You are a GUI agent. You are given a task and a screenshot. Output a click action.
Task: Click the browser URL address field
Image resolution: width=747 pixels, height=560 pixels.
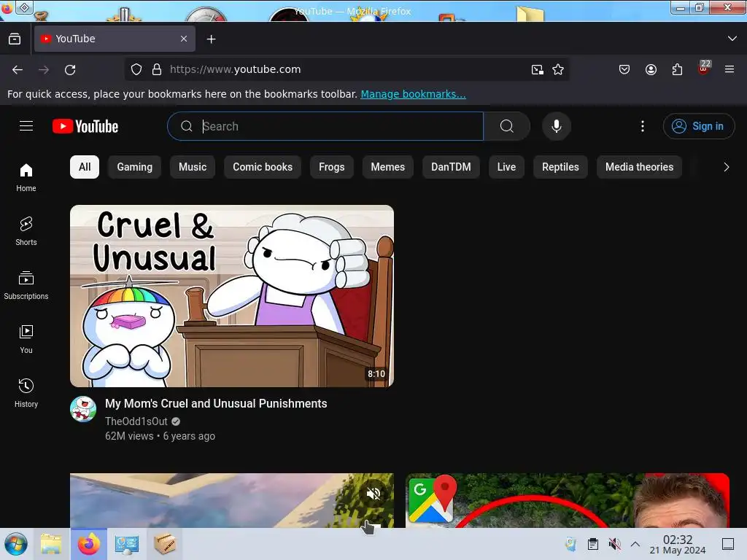345,69
